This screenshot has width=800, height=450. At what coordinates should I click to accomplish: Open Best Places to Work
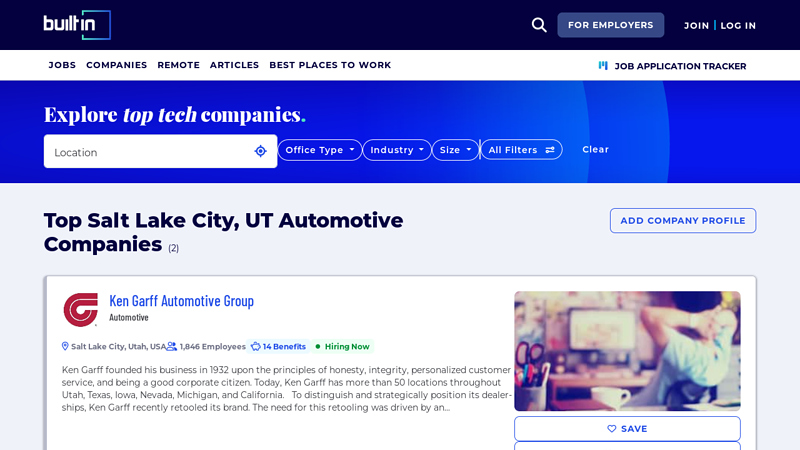click(330, 65)
